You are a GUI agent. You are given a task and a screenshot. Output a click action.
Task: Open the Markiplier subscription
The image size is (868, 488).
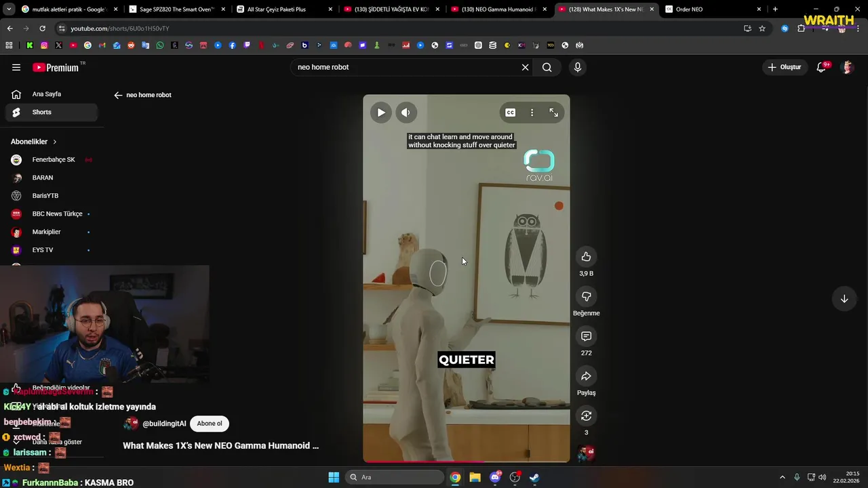pyautogui.click(x=52, y=232)
